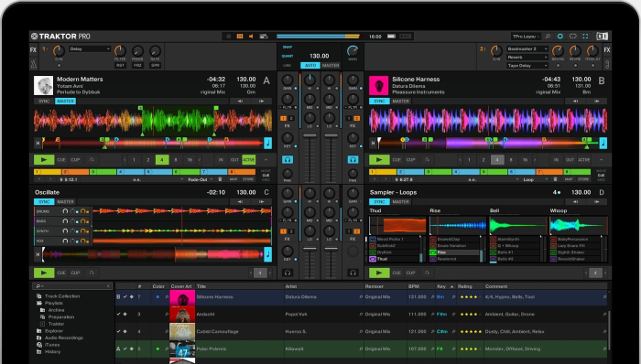Click Deck B blue keylock note icon
Viewport: 641px width, 364px height.
coord(603,143)
